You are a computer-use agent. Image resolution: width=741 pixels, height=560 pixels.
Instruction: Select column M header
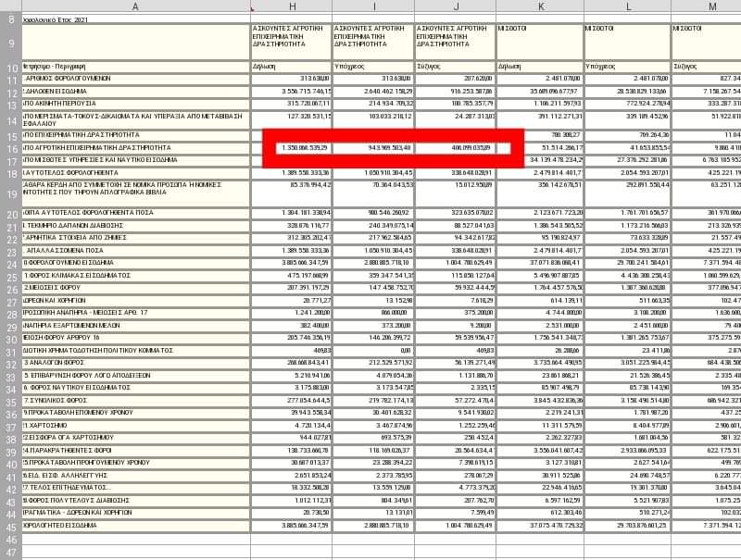(x=707, y=6)
